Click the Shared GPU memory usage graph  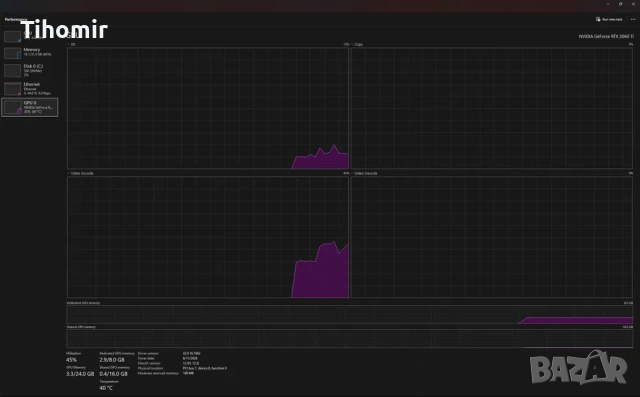click(x=350, y=339)
